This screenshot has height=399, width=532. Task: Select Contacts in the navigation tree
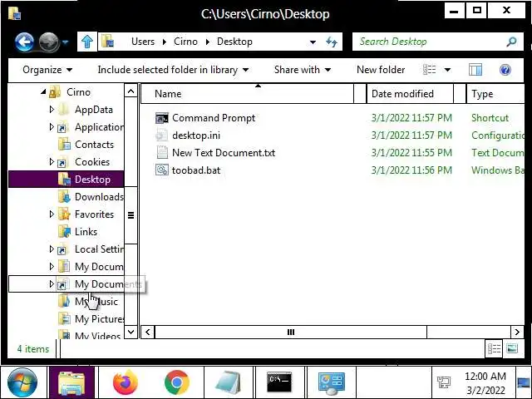tap(94, 145)
